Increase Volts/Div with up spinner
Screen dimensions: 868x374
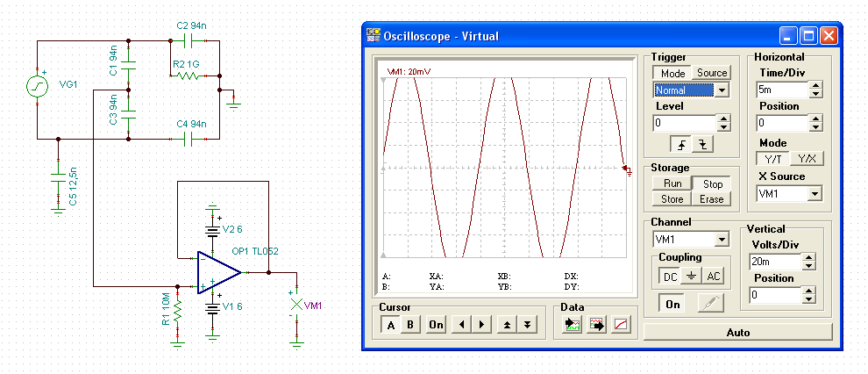pyautogui.click(x=808, y=257)
